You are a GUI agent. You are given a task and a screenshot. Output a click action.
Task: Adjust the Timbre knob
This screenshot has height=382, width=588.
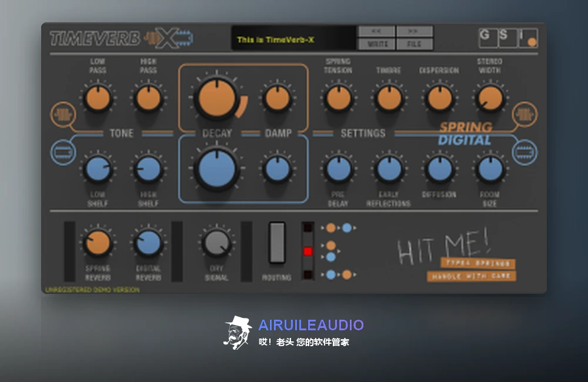(x=389, y=98)
